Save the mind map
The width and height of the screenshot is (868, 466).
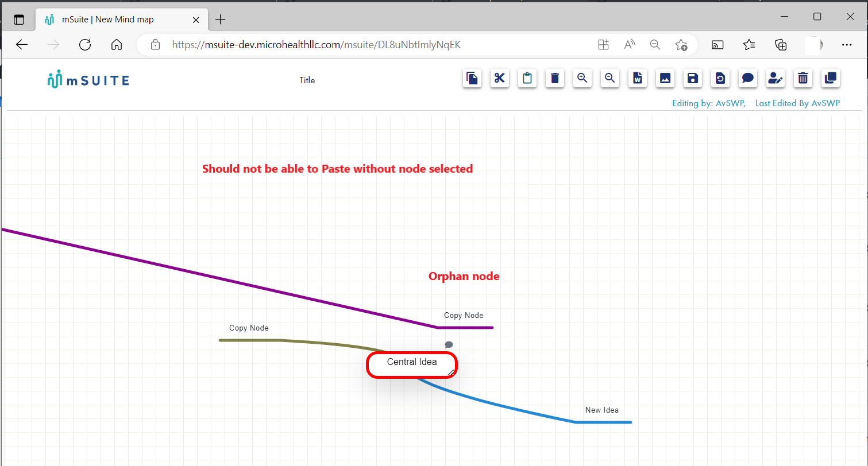click(693, 79)
